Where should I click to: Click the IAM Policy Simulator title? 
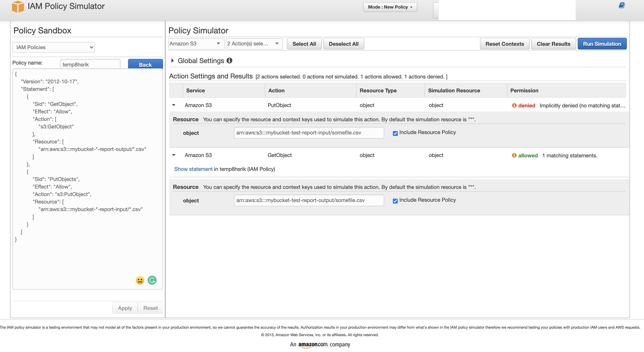click(x=66, y=6)
